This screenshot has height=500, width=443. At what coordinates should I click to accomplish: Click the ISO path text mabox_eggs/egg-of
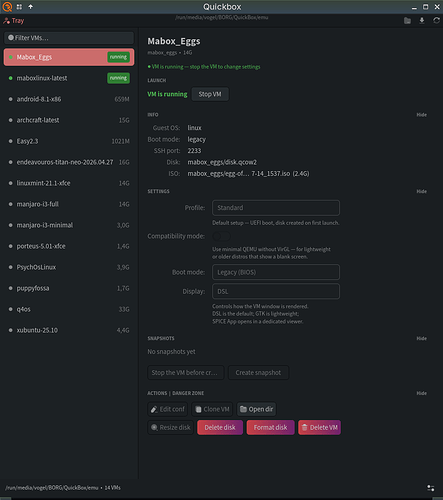click(x=248, y=174)
